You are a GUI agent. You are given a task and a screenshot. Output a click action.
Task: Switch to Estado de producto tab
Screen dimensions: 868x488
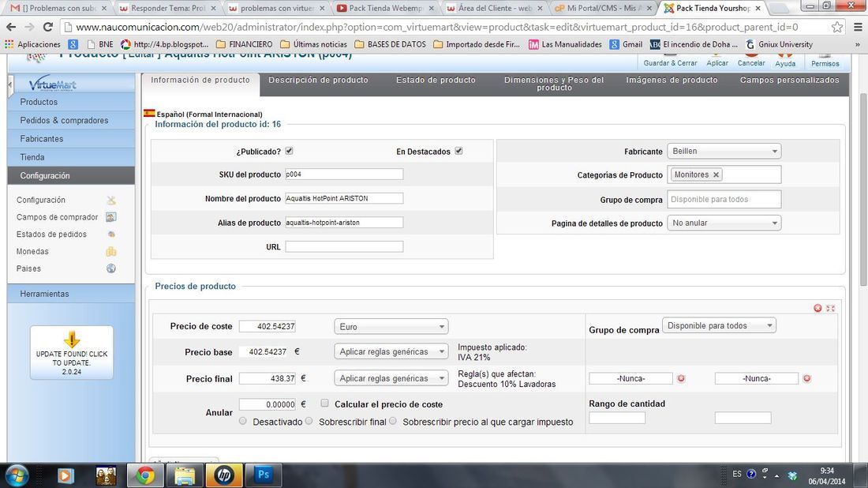[436, 81]
